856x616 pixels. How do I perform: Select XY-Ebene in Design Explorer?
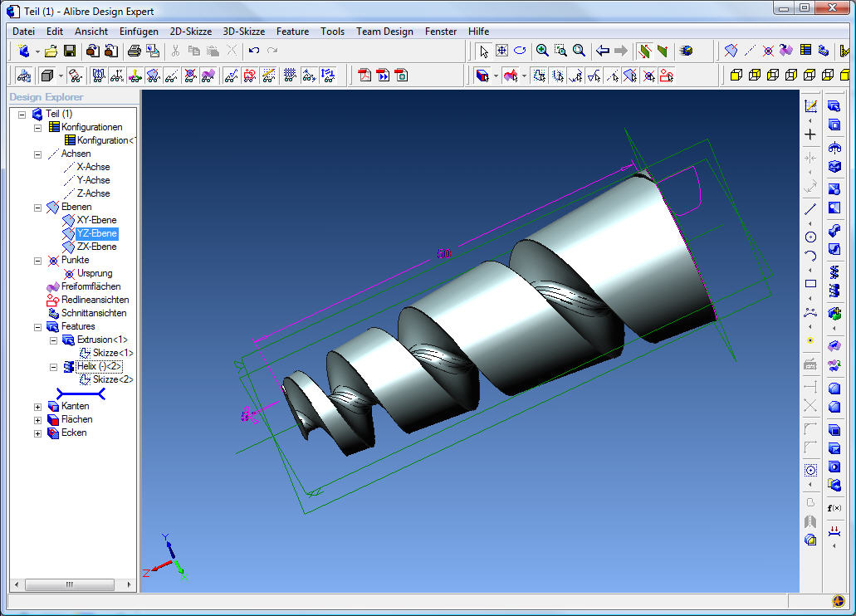click(x=96, y=219)
